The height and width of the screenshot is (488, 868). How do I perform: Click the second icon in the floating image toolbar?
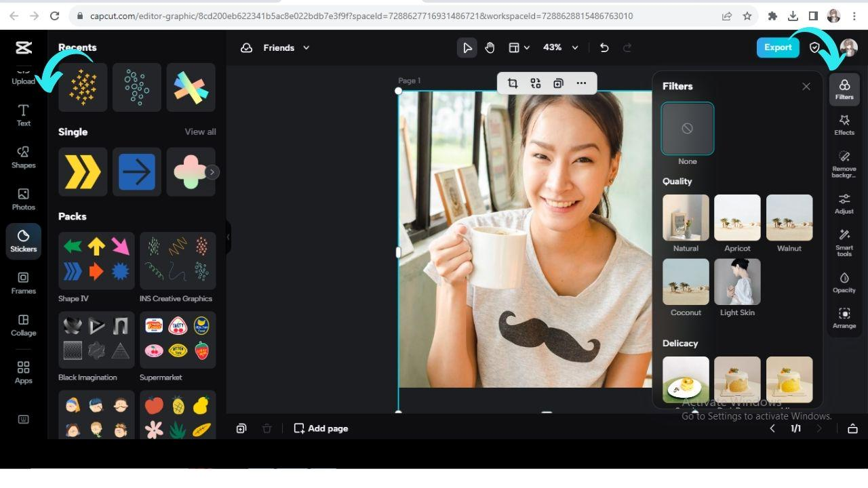[x=536, y=83]
